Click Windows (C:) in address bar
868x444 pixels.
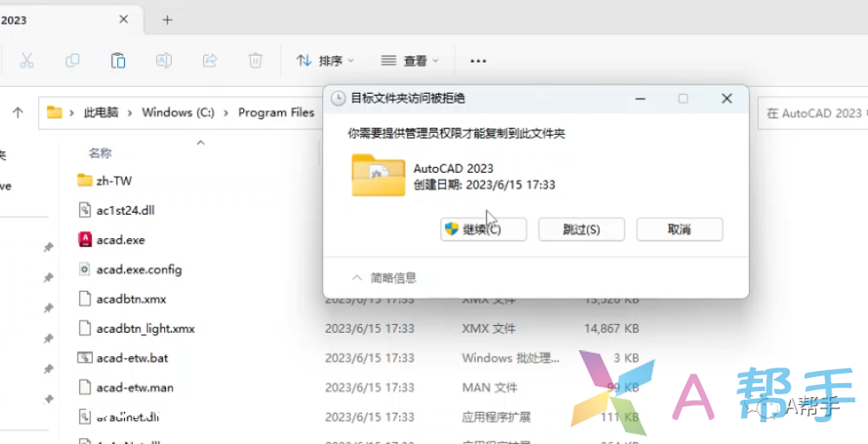(178, 112)
